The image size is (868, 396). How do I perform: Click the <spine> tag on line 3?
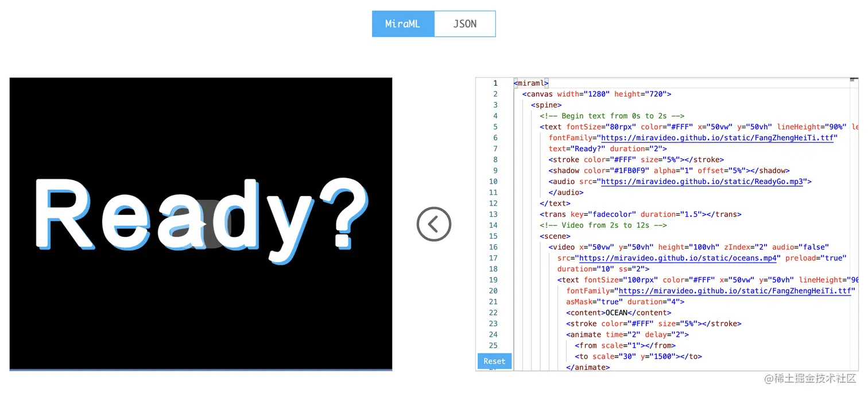tap(547, 105)
